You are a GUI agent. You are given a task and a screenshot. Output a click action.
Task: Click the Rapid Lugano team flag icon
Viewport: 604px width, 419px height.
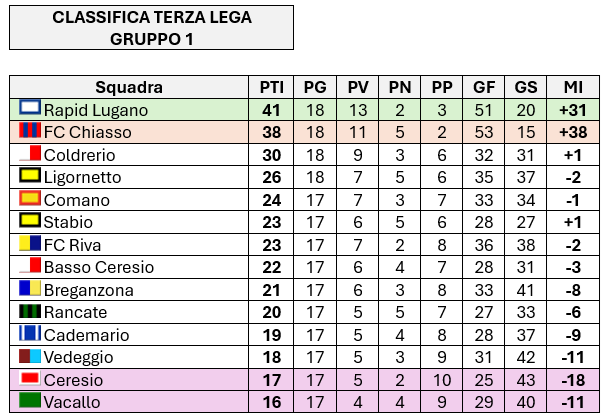[x=30, y=107]
